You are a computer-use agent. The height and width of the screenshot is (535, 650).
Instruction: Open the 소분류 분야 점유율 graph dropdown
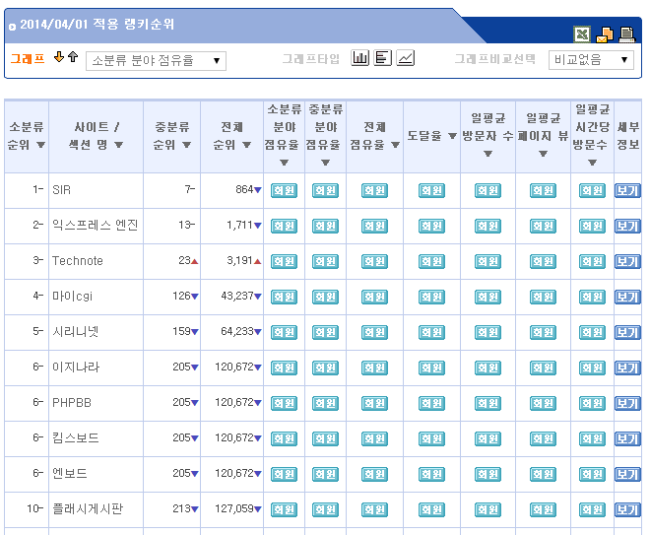156,61
